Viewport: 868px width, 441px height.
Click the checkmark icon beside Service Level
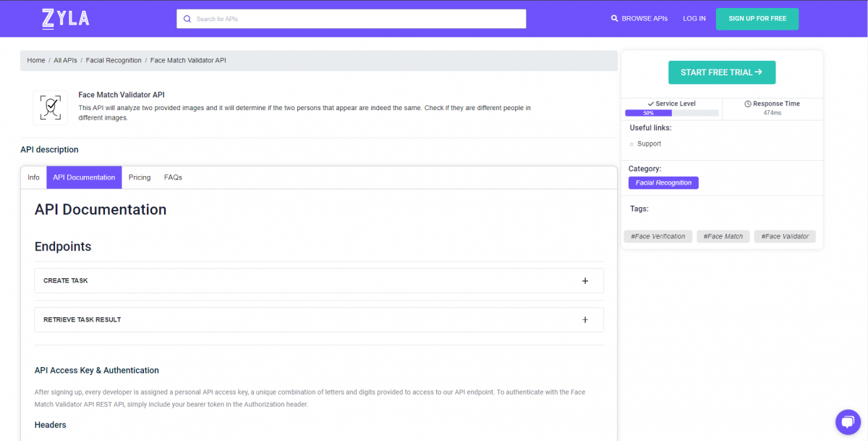pyautogui.click(x=651, y=103)
